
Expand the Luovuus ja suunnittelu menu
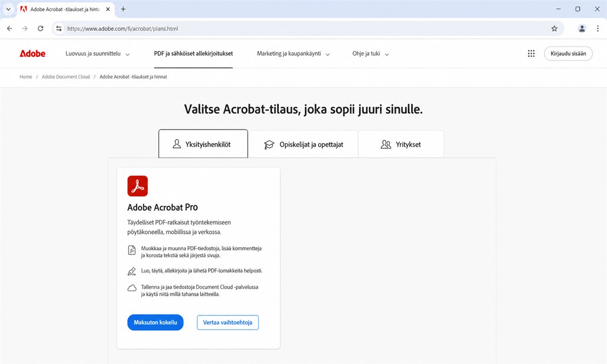tap(98, 54)
